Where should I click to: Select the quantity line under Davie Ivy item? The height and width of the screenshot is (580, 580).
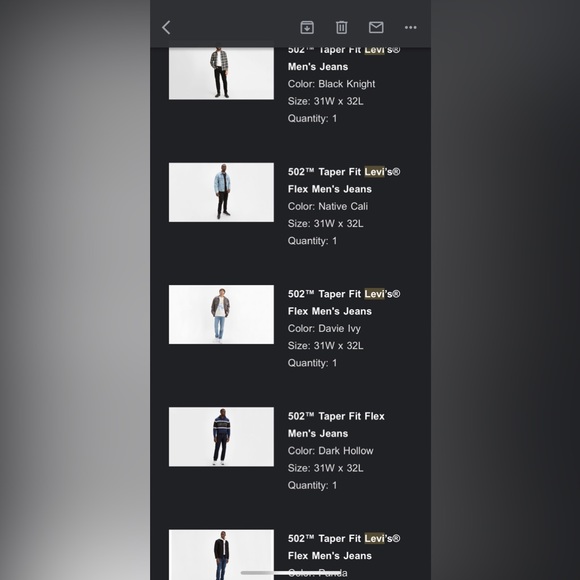pyautogui.click(x=313, y=363)
